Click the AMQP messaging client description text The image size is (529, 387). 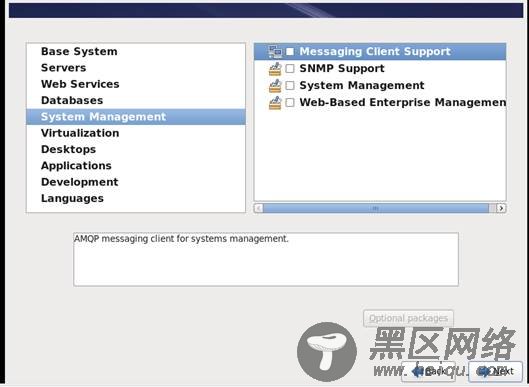(x=181, y=239)
